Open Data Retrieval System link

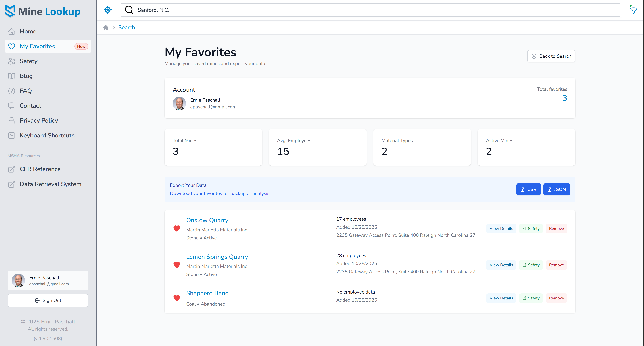click(50, 184)
